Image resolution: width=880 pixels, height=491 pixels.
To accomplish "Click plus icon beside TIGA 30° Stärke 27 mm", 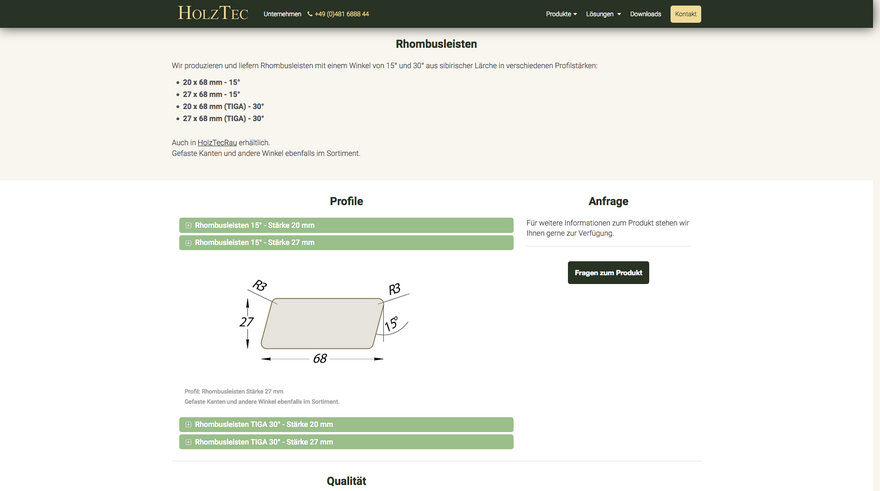I will [188, 442].
